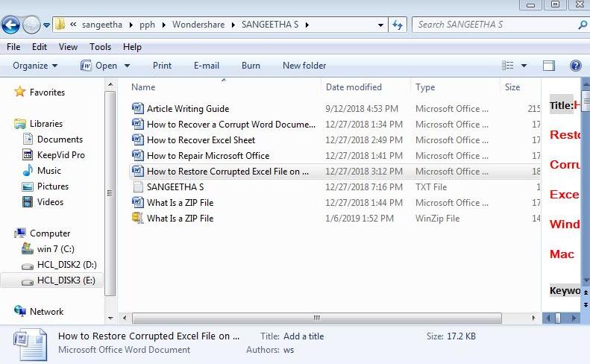Sort by Date modified column header
The width and height of the screenshot is (590, 364).
(x=354, y=87)
